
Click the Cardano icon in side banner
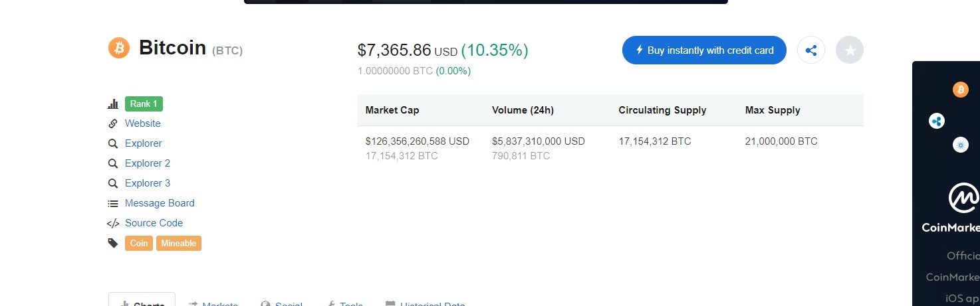coord(961,145)
